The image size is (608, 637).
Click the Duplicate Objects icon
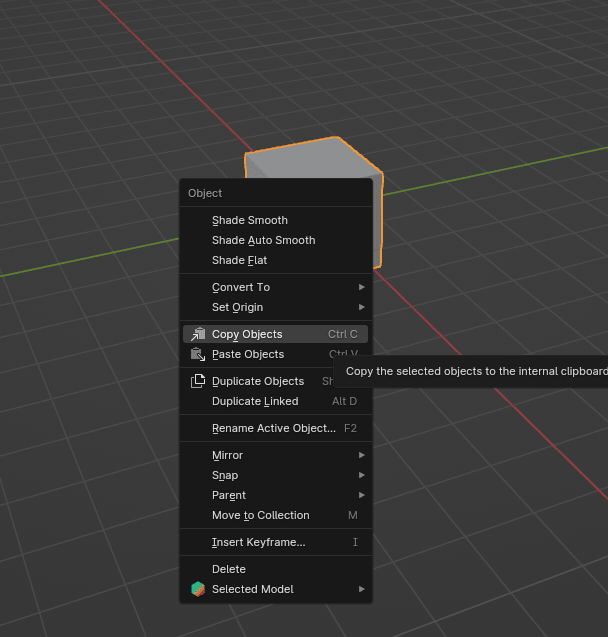point(197,381)
